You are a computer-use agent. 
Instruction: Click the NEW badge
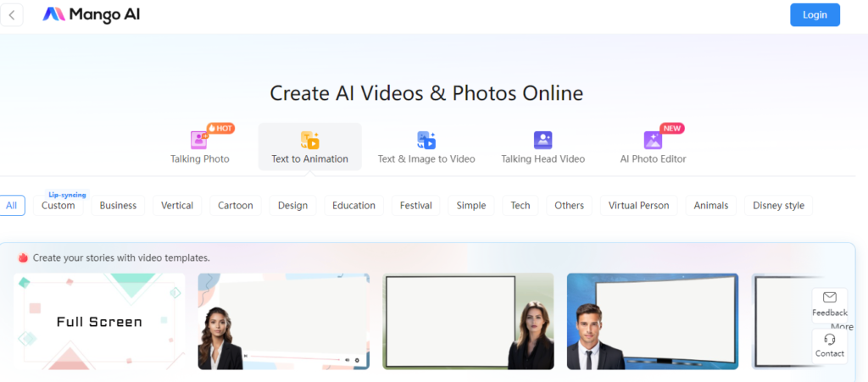672,128
